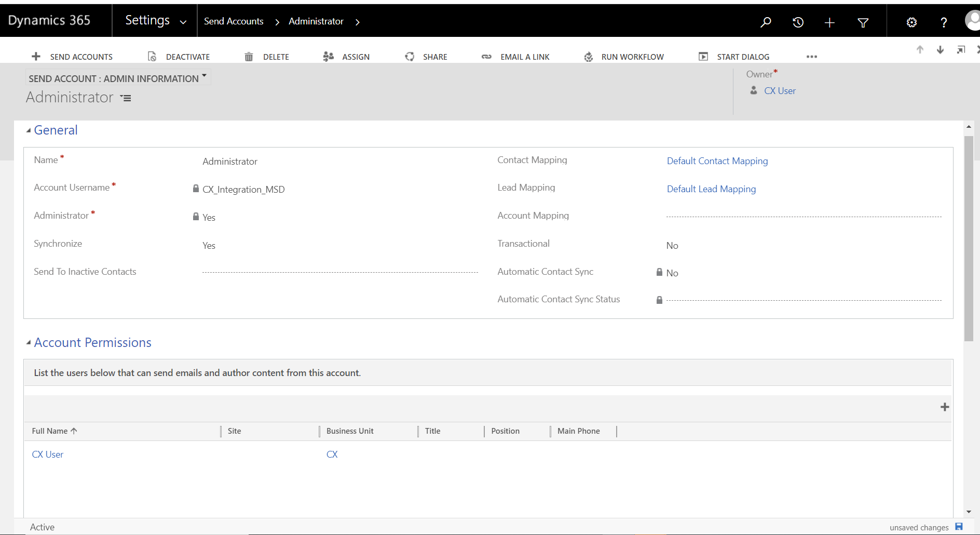Click the quick create plus icon
Screen dimensions: 980x535
click(829, 22)
